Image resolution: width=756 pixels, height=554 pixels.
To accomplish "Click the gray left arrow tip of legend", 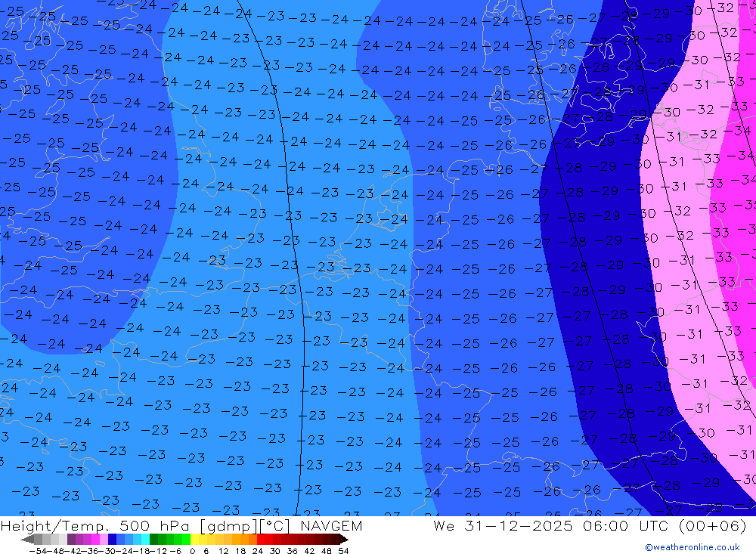I will coord(27,539).
